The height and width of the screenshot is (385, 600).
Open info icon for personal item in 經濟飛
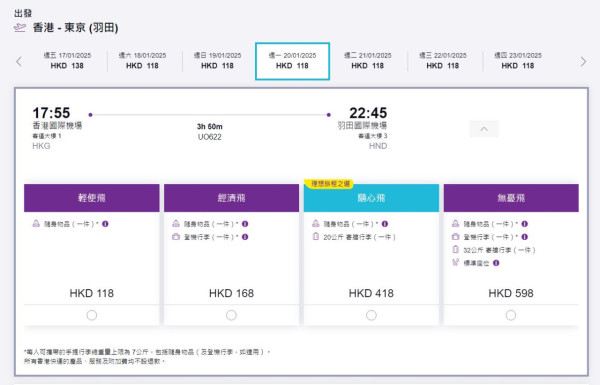(245, 224)
